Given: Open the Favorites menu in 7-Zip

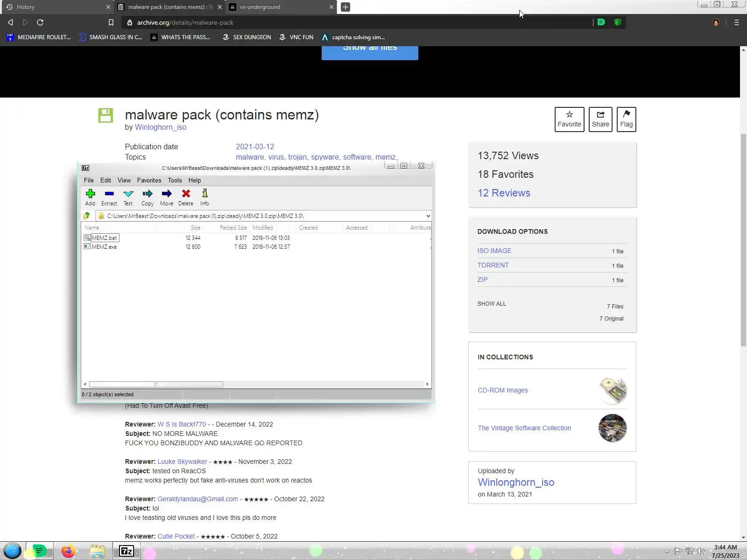Looking at the screenshot, I should point(149,180).
